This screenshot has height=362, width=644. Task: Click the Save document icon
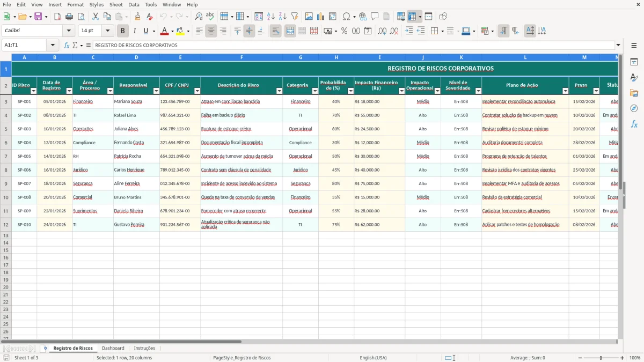38,17
